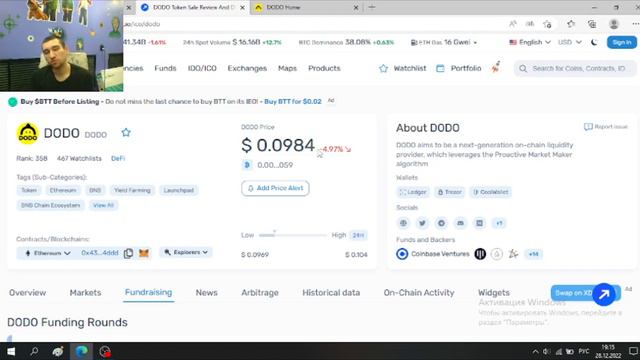Switch to the Historical data tab

(x=331, y=293)
